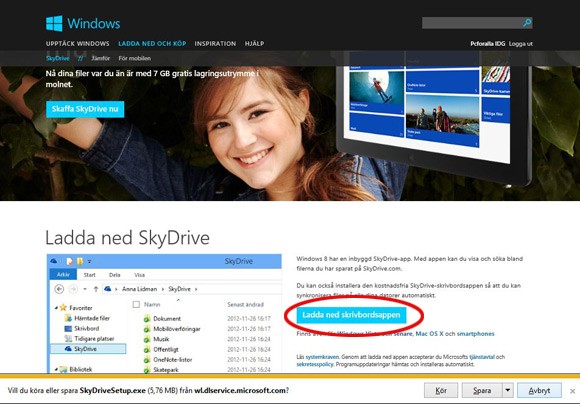580x404 pixels.
Task: Expand the Bibliotek tree node
Action: coord(56,369)
